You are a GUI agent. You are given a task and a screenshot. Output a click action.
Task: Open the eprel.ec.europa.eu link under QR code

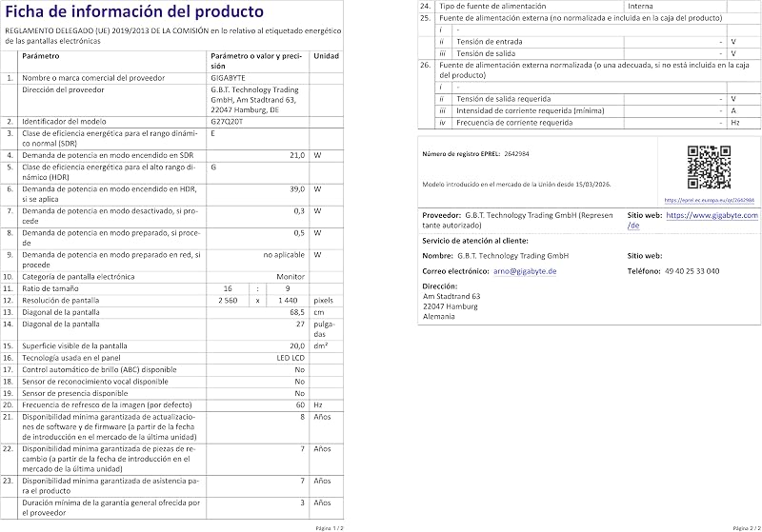tap(709, 200)
